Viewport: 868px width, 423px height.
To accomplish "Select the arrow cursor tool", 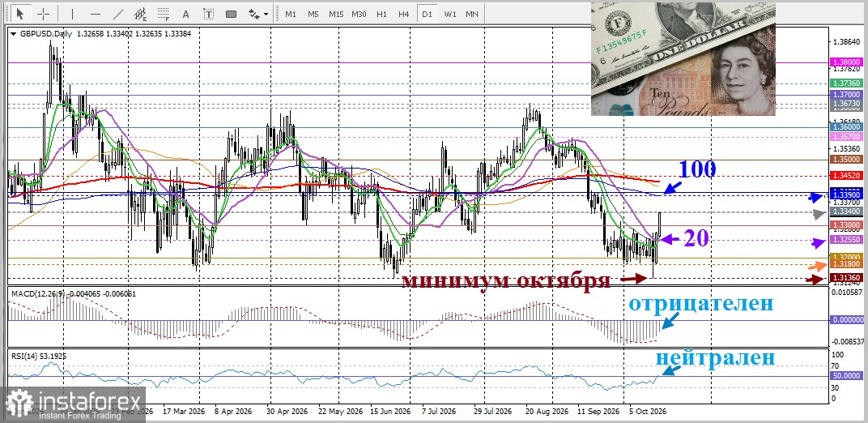I will pyautogui.click(x=20, y=13).
